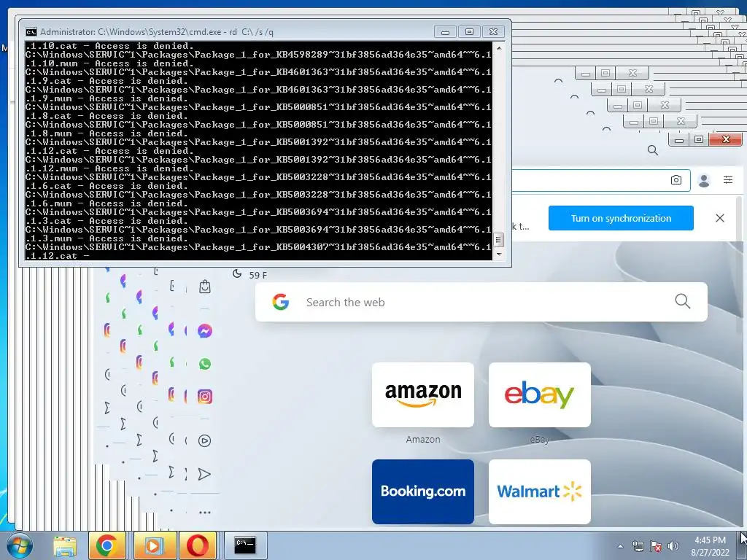Open the Amazon speed dial tile
Screen dimensions: 747x560
pyautogui.click(x=423, y=394)
